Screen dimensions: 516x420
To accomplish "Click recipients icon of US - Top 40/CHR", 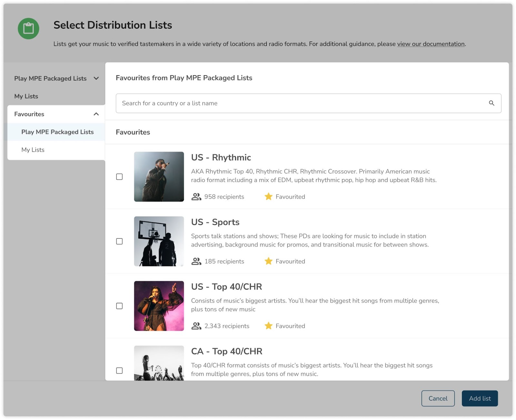I will point(196,326).
